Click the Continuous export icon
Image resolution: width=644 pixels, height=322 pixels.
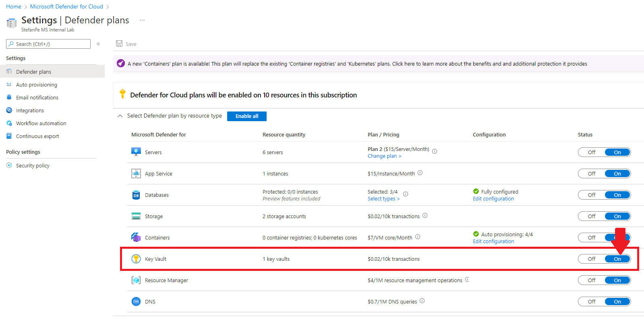coord(9,136)
